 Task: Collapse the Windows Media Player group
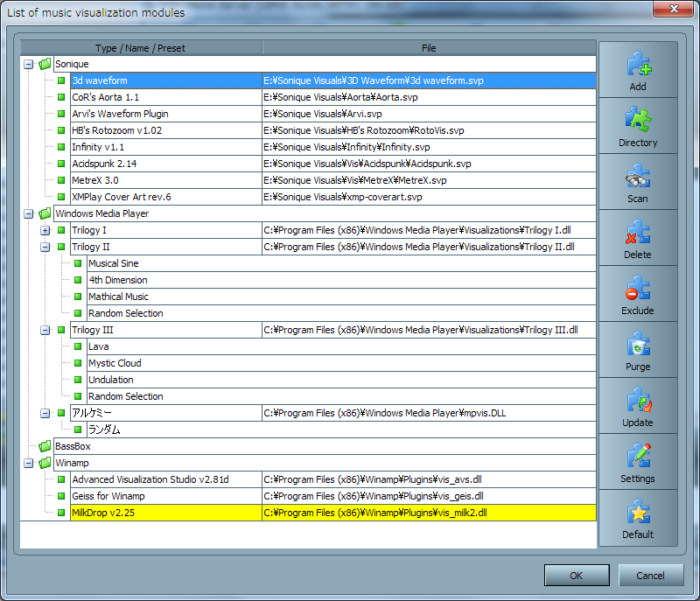click(x=28, y=213)
